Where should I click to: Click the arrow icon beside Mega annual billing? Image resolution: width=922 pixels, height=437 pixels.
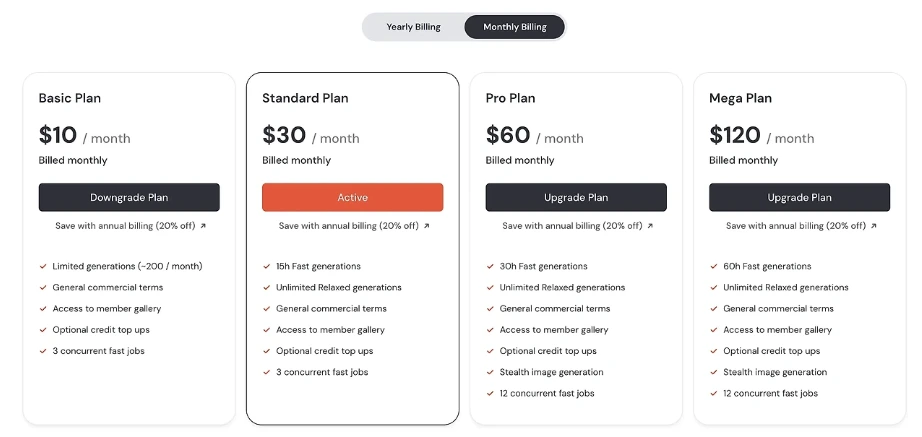pos(873,226)
